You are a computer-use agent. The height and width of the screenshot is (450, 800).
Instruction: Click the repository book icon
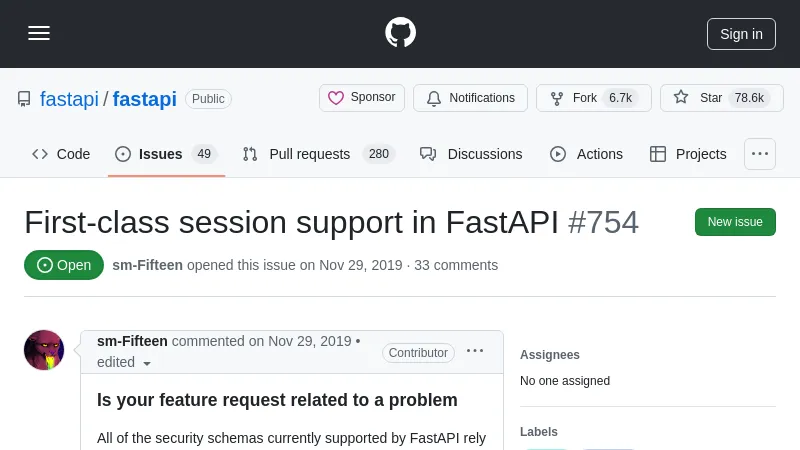24,99
